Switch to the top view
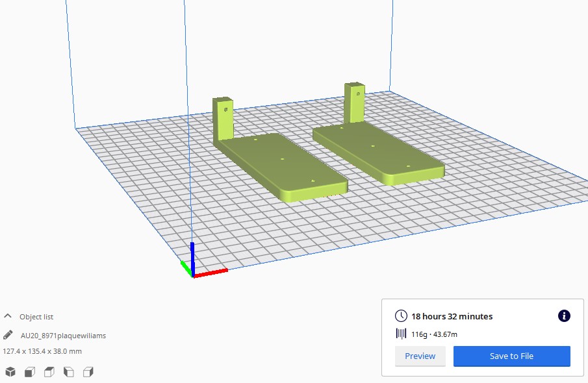The height and width of the screenshot is (383, 588). point(49,372)
